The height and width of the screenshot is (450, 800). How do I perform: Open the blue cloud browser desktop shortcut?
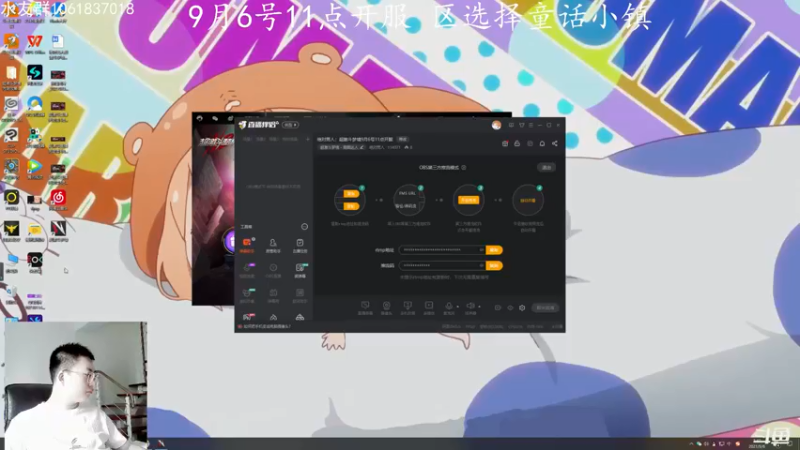coord(35,106)
